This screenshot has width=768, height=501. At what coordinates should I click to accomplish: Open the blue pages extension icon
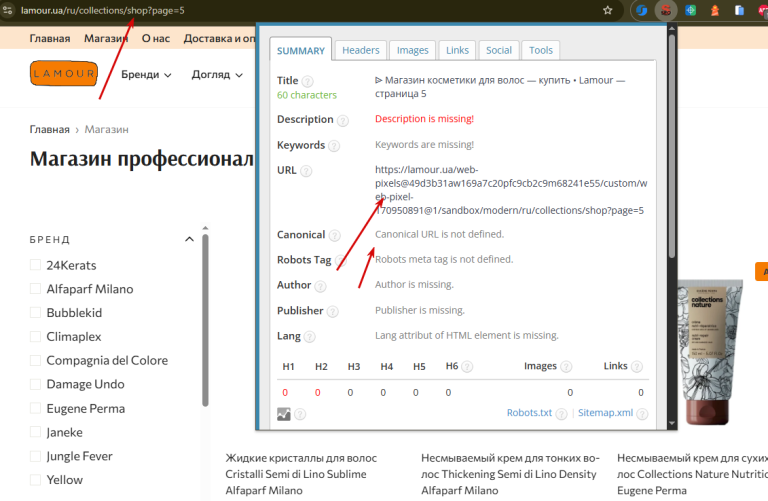point(739,10)
